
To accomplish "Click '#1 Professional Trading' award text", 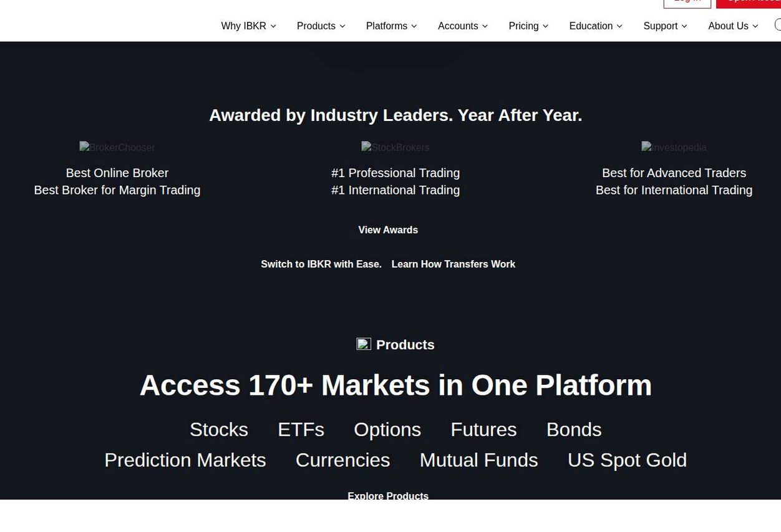I will point(395,173).
